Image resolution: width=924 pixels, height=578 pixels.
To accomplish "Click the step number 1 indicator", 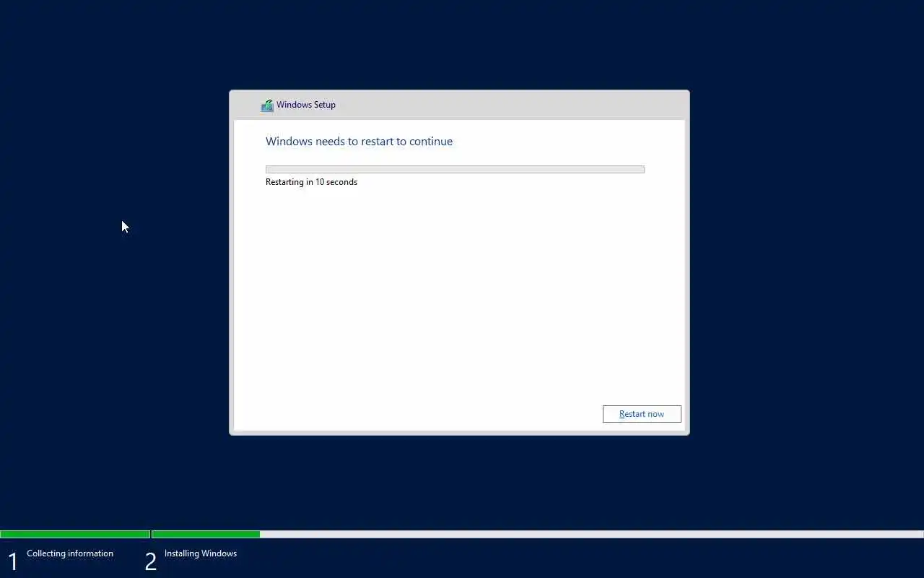I will (x=12, y=561).
